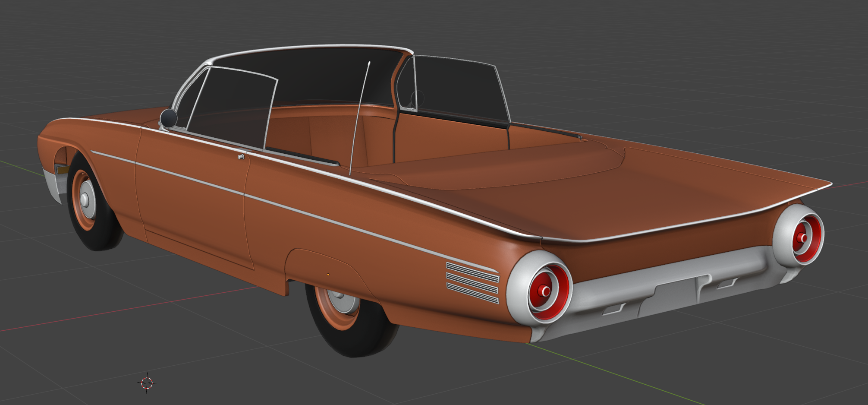Image resolution: width=868 pixels, height=405 pixels.
Task: Select the nearer red tail light
Action: 548,291
